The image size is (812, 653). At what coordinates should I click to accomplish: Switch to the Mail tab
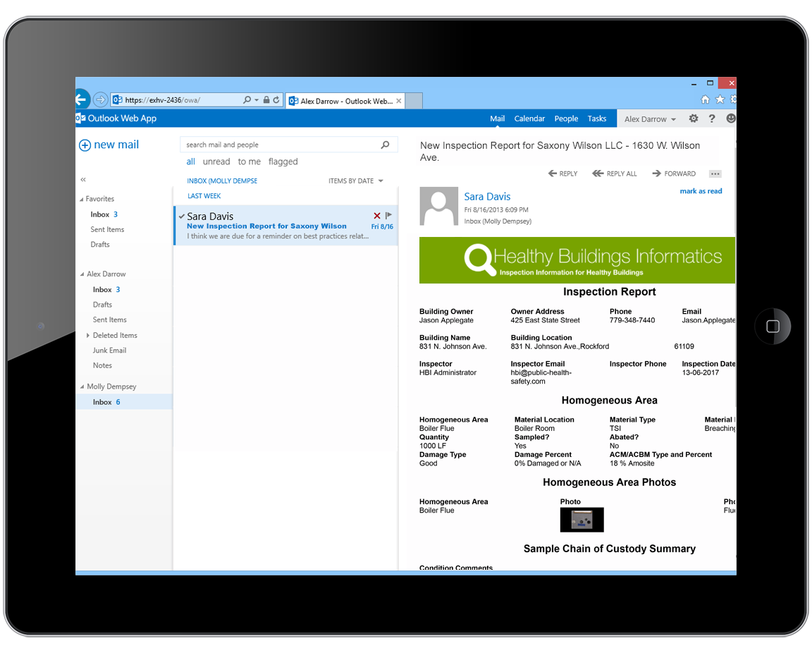pyautogui.click(x=497, y=118)
